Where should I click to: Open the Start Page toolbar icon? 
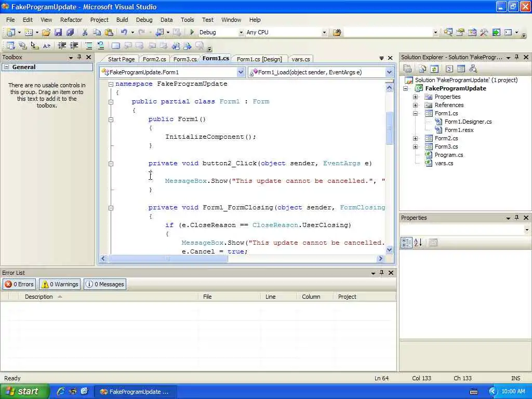point(496,32)
